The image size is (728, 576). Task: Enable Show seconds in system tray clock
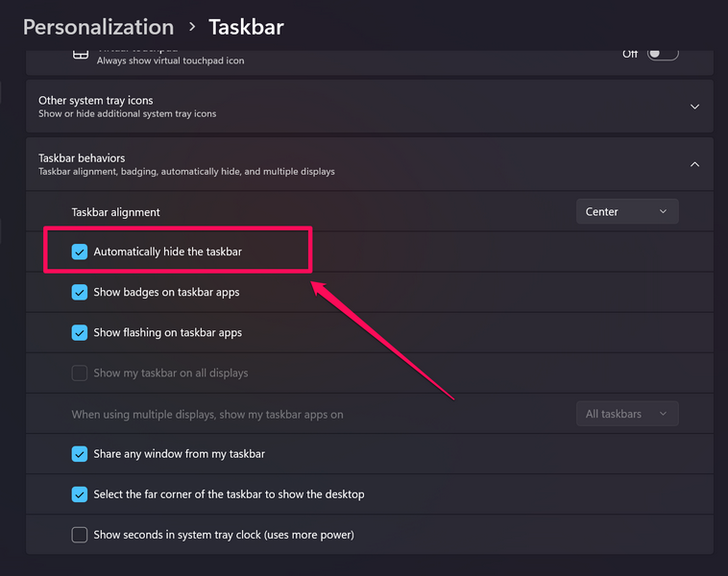tap(80, 535)
